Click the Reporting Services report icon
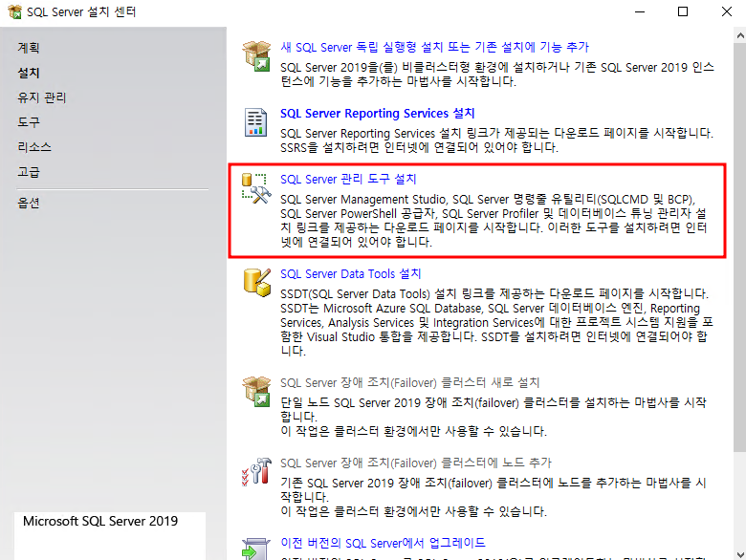746x560 pixels. (x=256, y=121)
